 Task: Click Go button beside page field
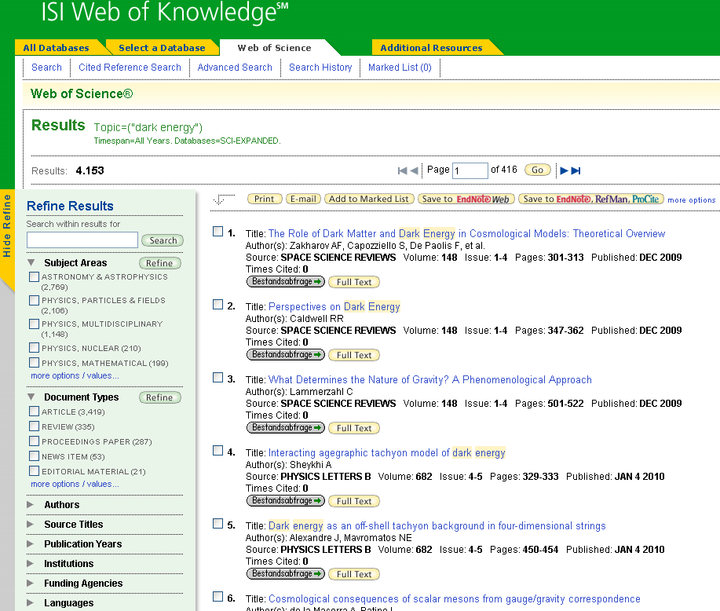coord(537,170)
